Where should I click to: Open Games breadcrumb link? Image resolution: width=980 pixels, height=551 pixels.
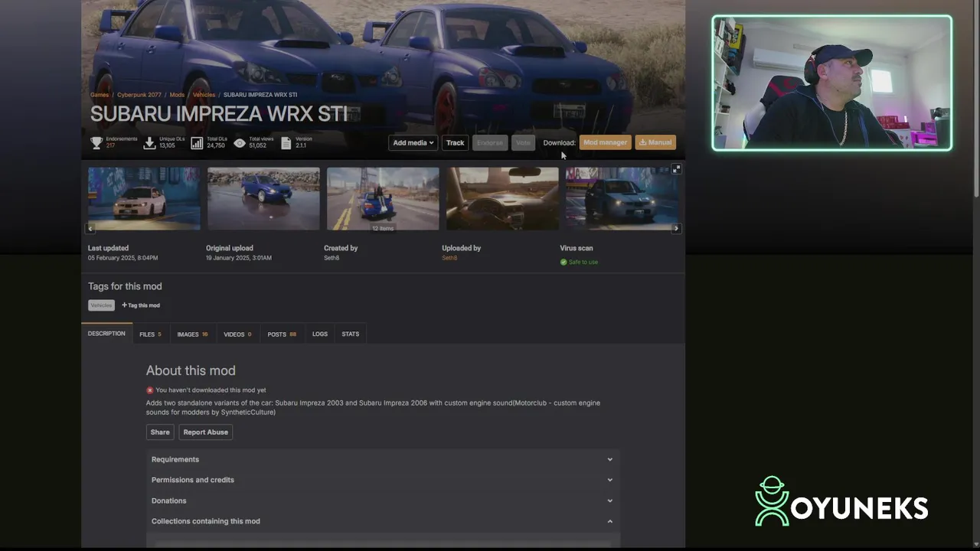[x=100, y=95]
